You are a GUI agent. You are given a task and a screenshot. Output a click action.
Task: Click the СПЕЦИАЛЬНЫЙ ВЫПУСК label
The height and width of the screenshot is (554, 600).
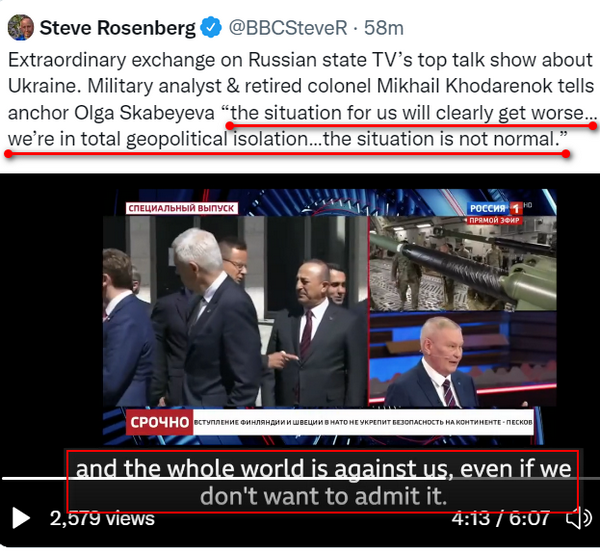(181, 208)
